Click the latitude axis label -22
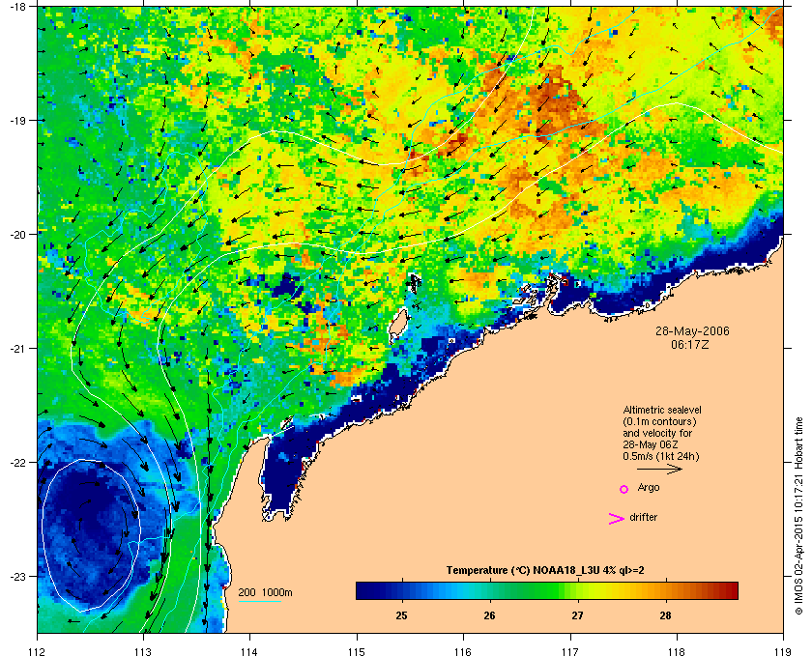 coord(18,463)
